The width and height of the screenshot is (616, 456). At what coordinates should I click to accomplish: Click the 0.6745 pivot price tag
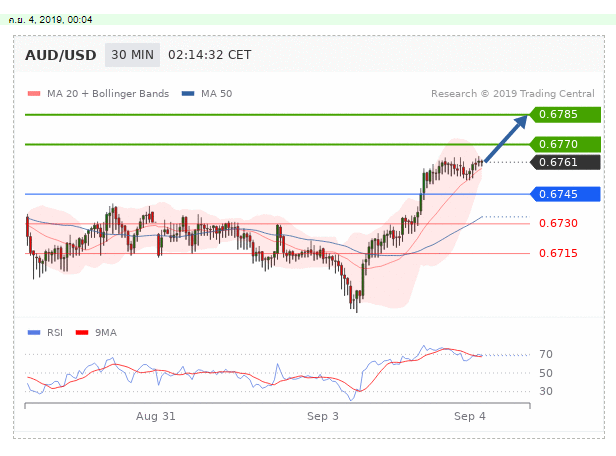[x=565, y=194]
